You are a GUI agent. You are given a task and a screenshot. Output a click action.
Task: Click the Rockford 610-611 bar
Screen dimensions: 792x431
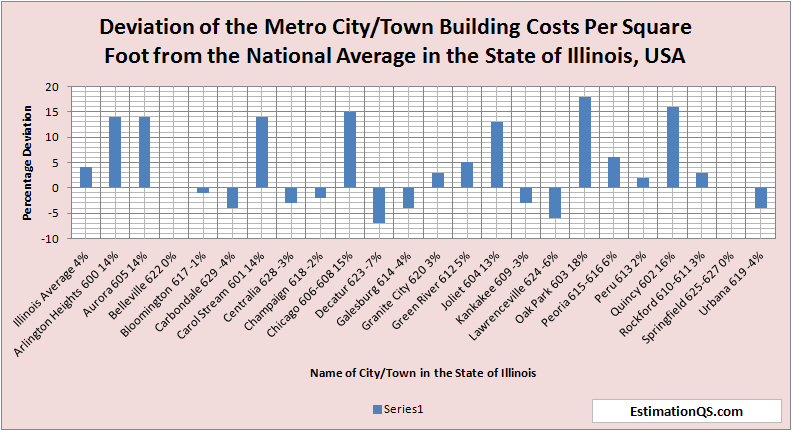point(702,180)
